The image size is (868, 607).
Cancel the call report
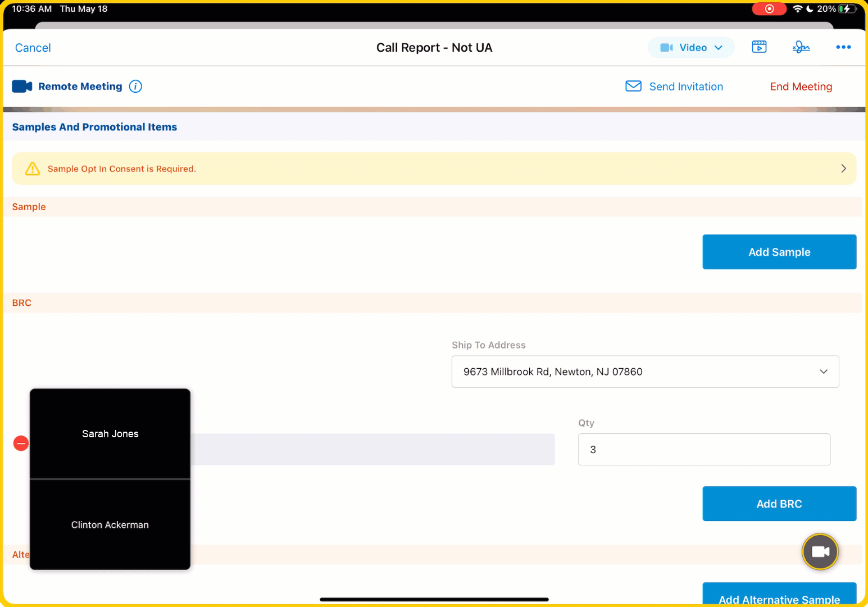coord(33,48)
